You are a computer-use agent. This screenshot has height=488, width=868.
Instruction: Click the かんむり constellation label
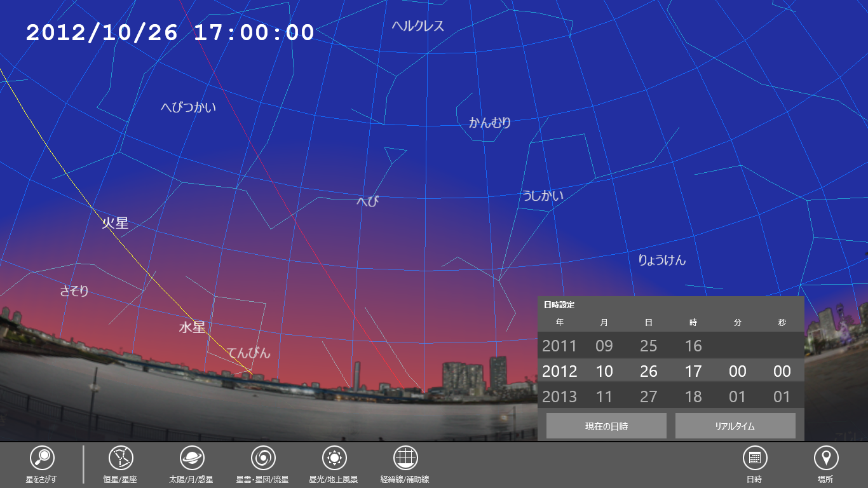pos(490,123)
